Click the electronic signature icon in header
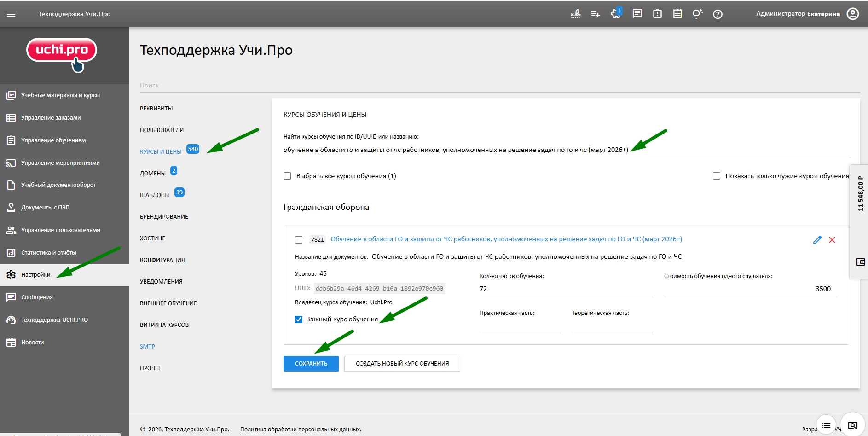Viewport: 868px width, 436px height. click(x=575, y=14)
